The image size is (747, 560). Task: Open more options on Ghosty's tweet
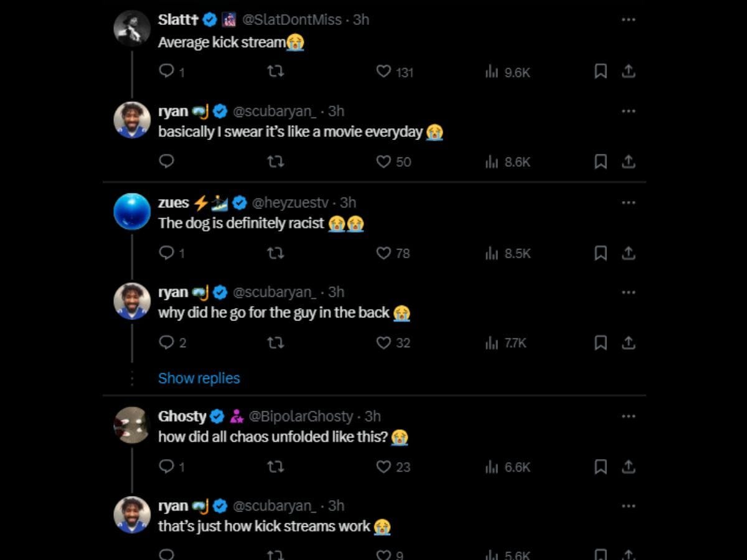(629, 416)
